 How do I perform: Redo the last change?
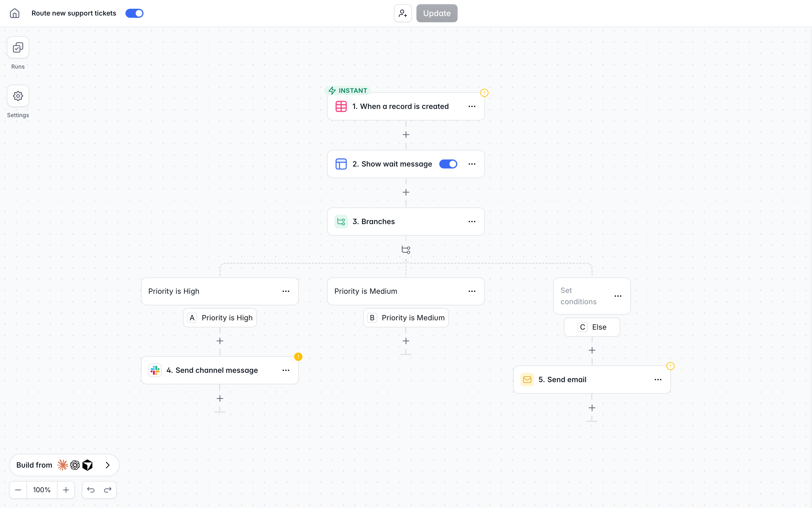click(108, 490)
